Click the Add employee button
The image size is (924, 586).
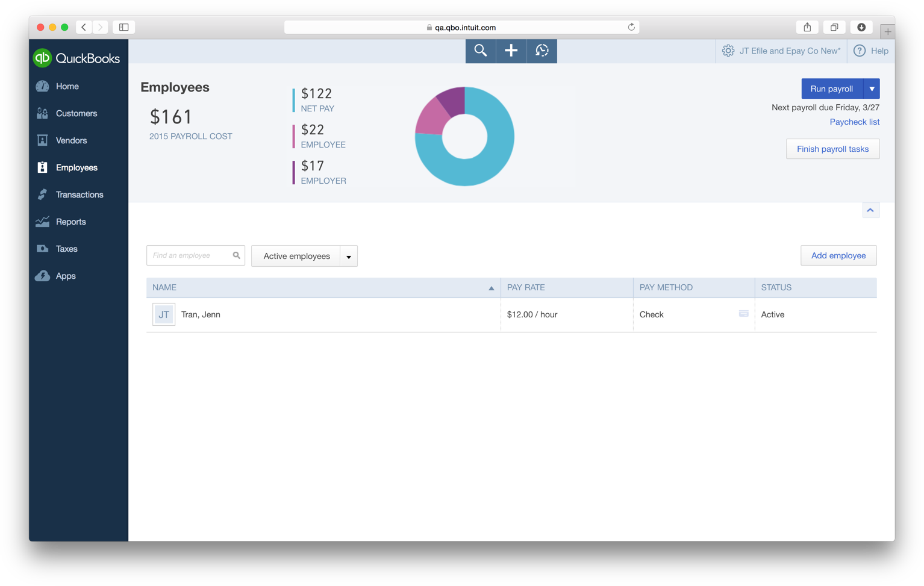click(x=838, y=255)
